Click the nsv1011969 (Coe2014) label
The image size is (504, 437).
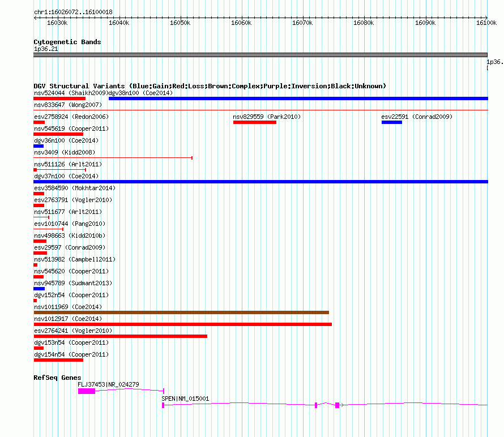tap(68, 307)
